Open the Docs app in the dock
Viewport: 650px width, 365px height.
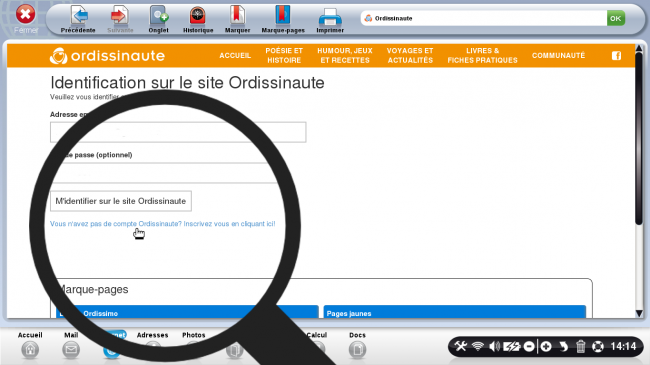(357, 345)
